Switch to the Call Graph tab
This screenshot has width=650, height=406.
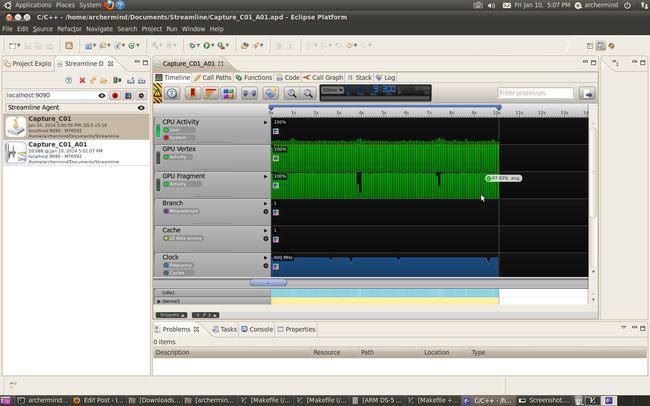click(x=323, y=78)
